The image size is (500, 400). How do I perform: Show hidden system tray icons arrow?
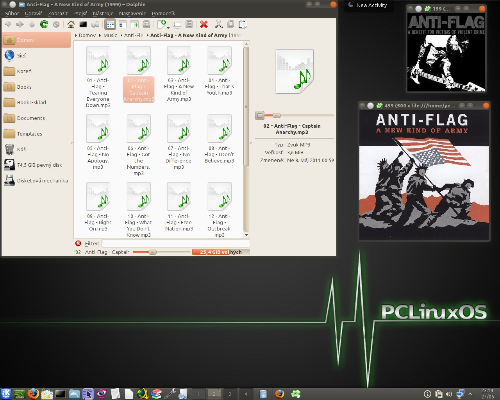(x=471, y=394)
